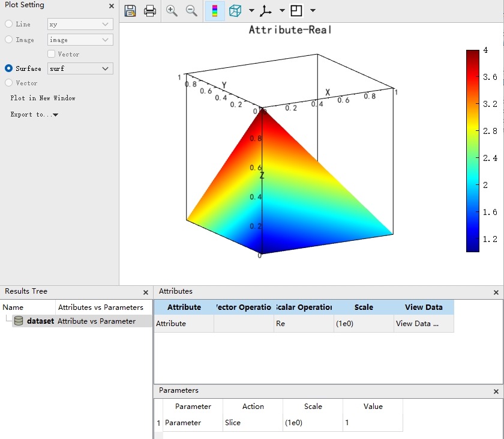Image resolution: width=504 pixels, height=439 pixels.
Task: Click the Scalar Operation column header
Action: [x=304, y=307]
